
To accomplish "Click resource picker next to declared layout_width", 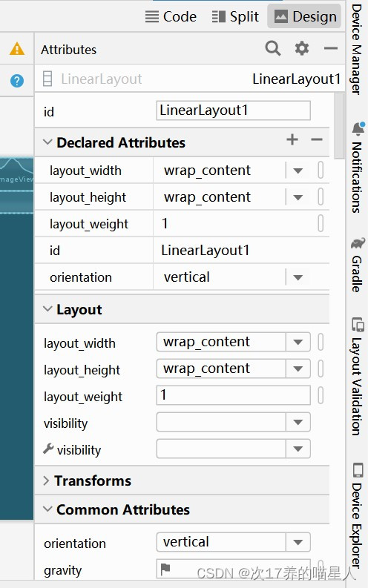I will point(321,171).
